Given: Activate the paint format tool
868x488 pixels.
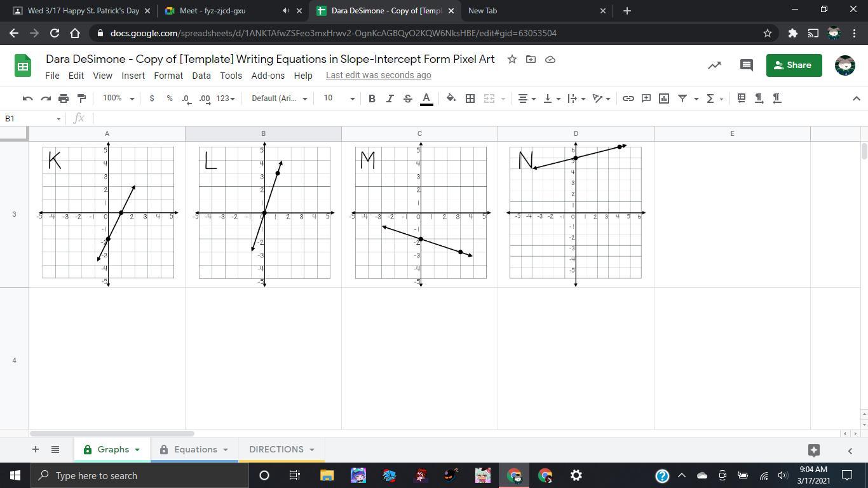Looking at the screenshot, I should [81, 98].
